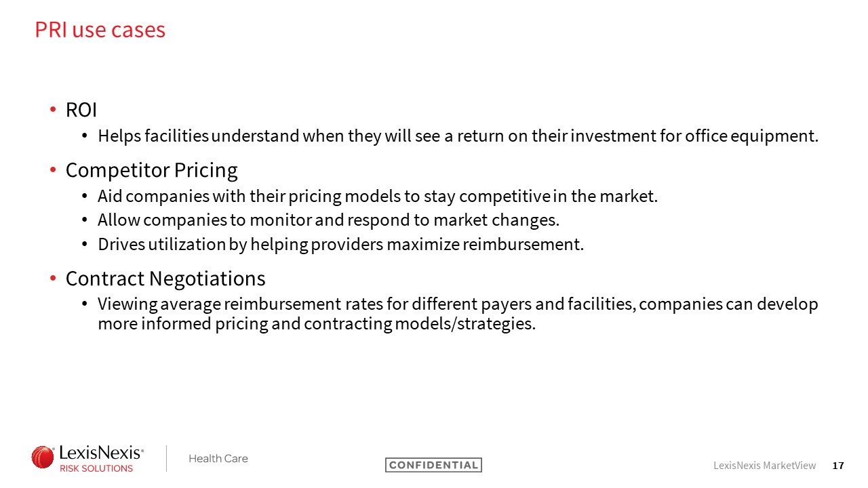
Task: Click the more informed pricing continuation line
Action: coord(317,324)
